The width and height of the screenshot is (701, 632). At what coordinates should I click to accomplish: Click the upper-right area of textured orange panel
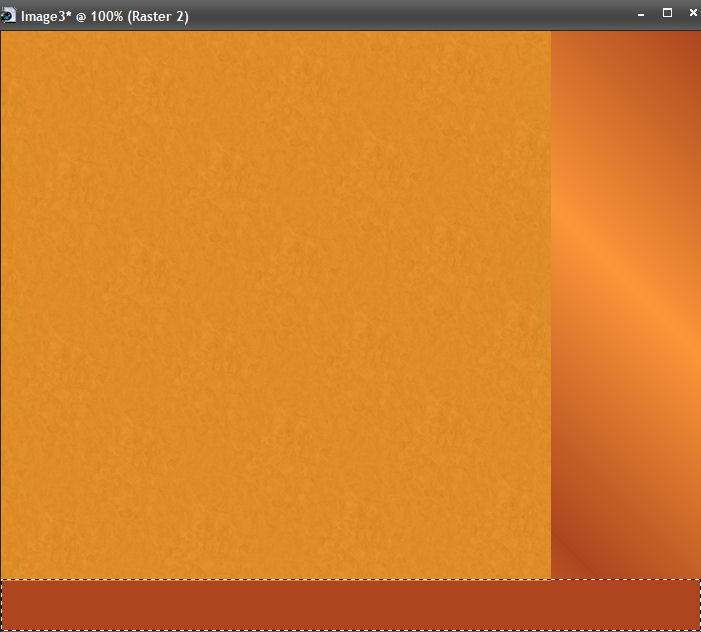(500, 70)
